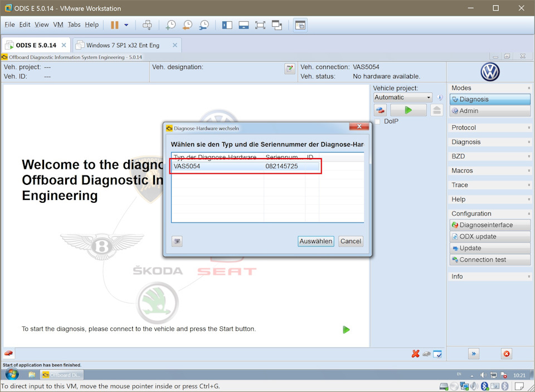
Task: Click the Update button in the Configuration section
Action: 490,248
